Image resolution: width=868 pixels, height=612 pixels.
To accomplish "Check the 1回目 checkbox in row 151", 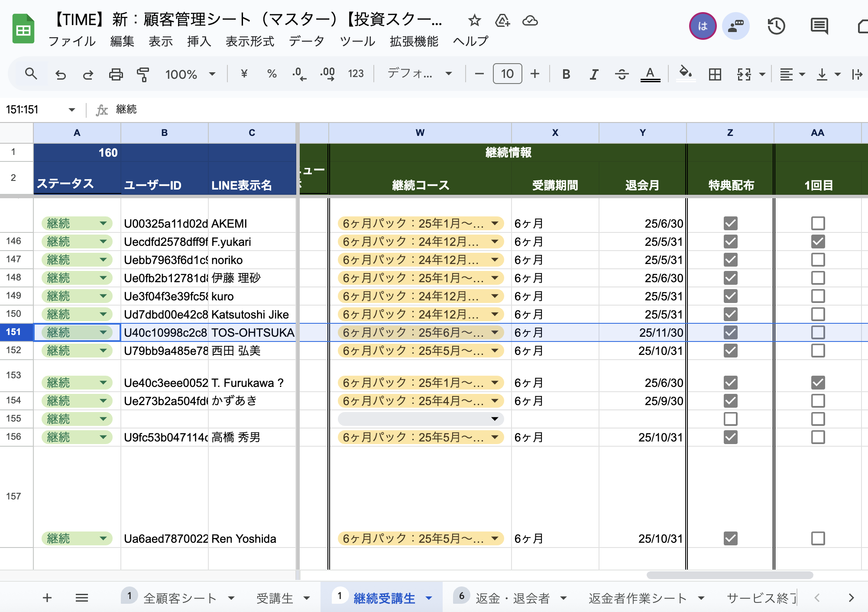I will (x=818, y=332).
